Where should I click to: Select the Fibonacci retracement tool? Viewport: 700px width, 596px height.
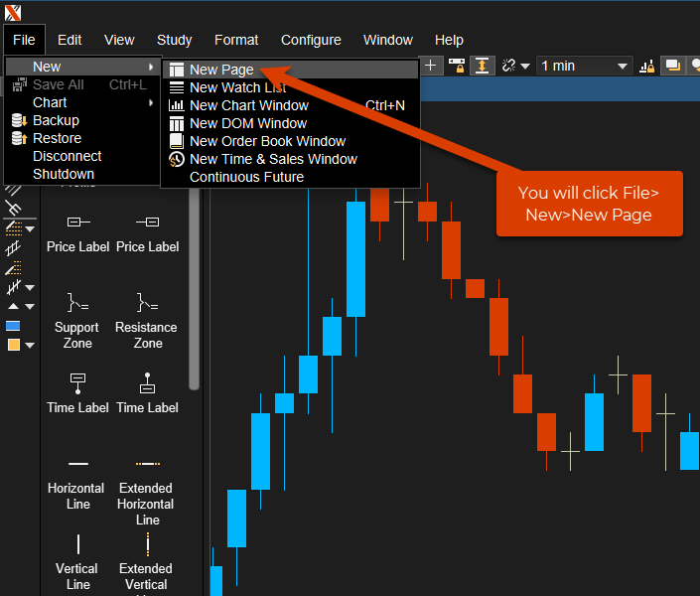[14, 228]
